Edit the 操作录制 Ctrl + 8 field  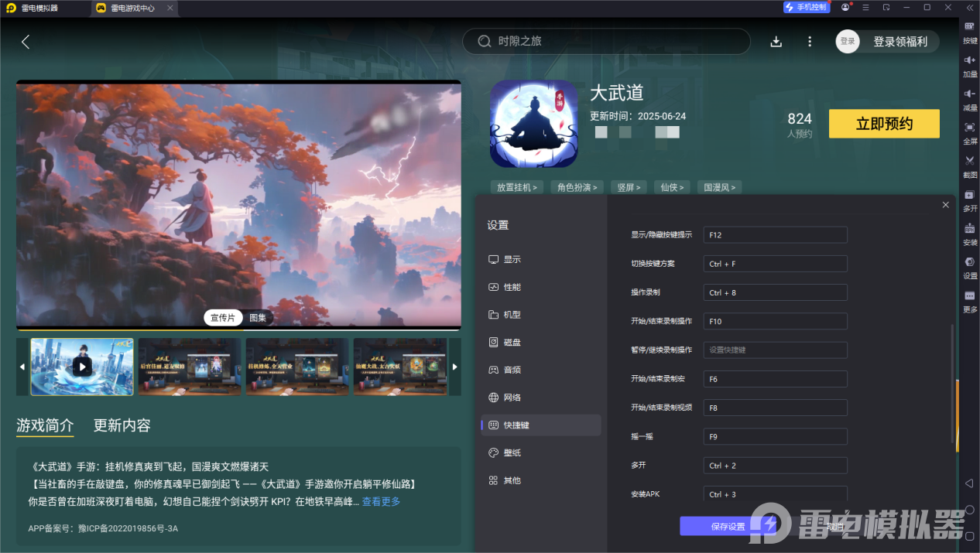pos(775,292)
